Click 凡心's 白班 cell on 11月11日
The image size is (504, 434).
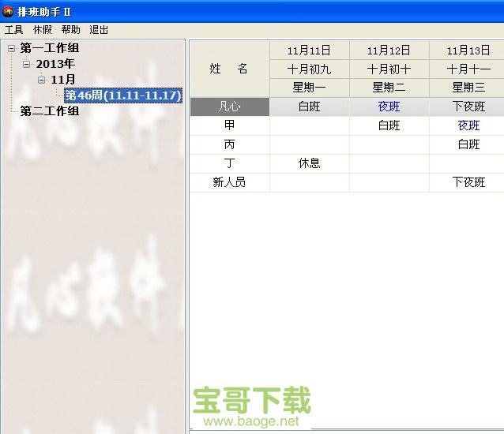[x=309, y=107]
